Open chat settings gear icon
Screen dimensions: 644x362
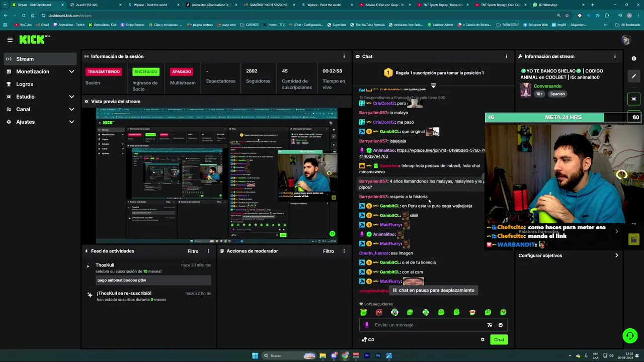[482, 339]
